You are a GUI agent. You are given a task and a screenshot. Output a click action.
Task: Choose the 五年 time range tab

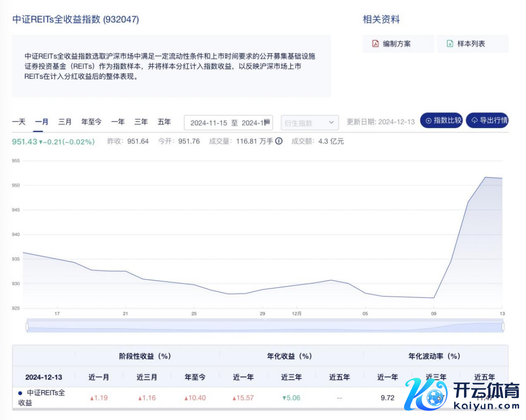click(164, 122)
